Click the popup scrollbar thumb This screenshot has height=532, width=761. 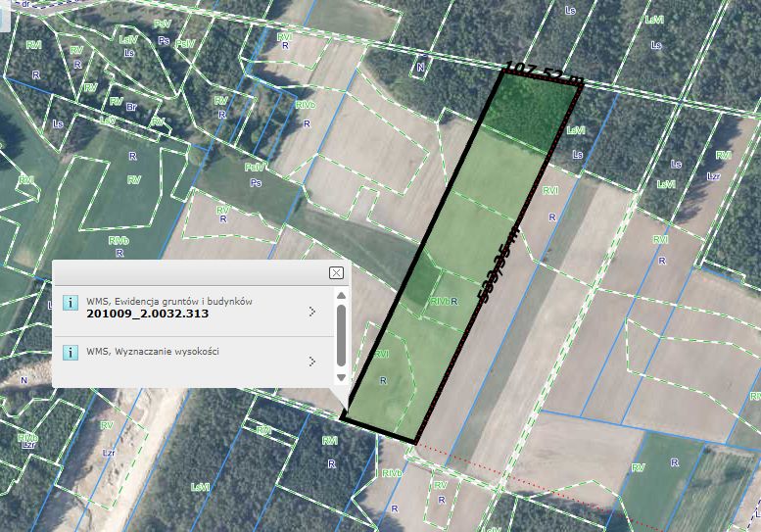pos(341,335)
